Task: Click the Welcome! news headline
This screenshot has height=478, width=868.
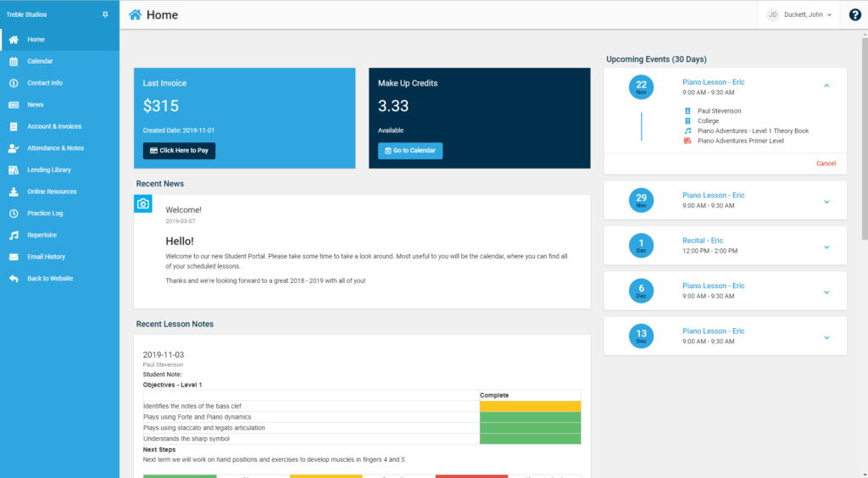Action: 183,209
